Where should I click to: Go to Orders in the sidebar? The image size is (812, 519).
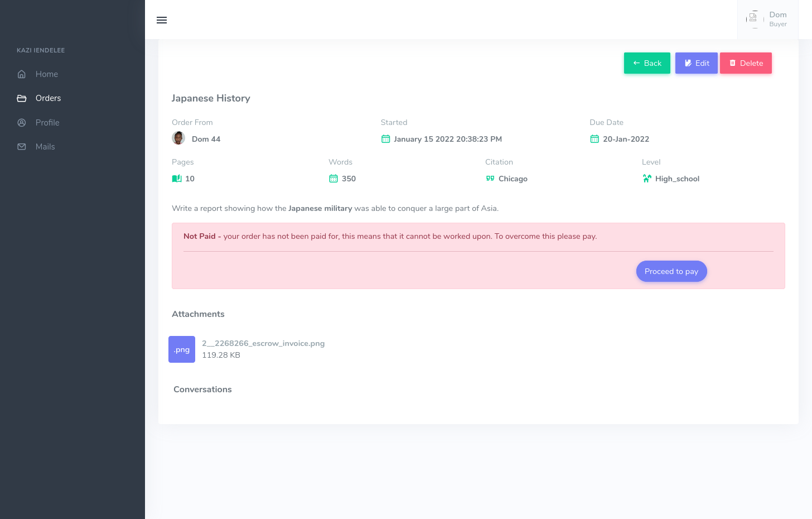pos(48,98)
